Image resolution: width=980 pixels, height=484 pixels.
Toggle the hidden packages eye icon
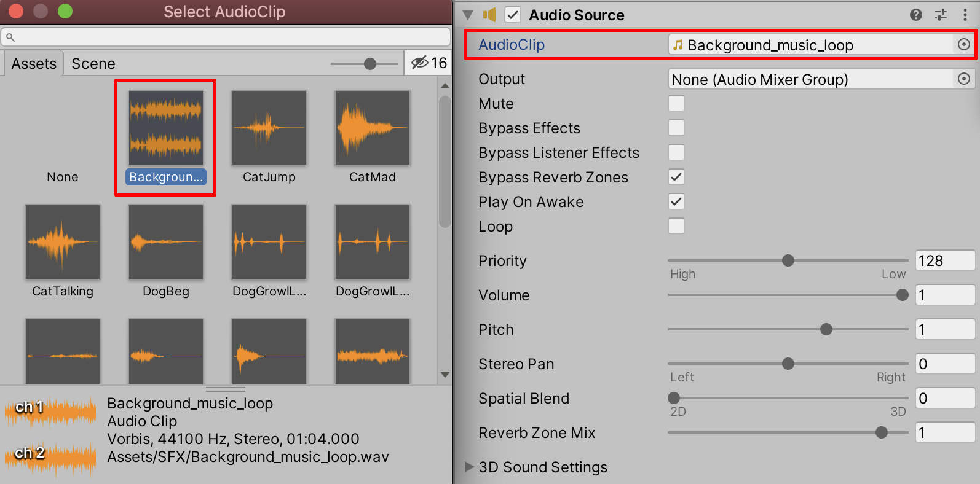(x=420, y=63)
